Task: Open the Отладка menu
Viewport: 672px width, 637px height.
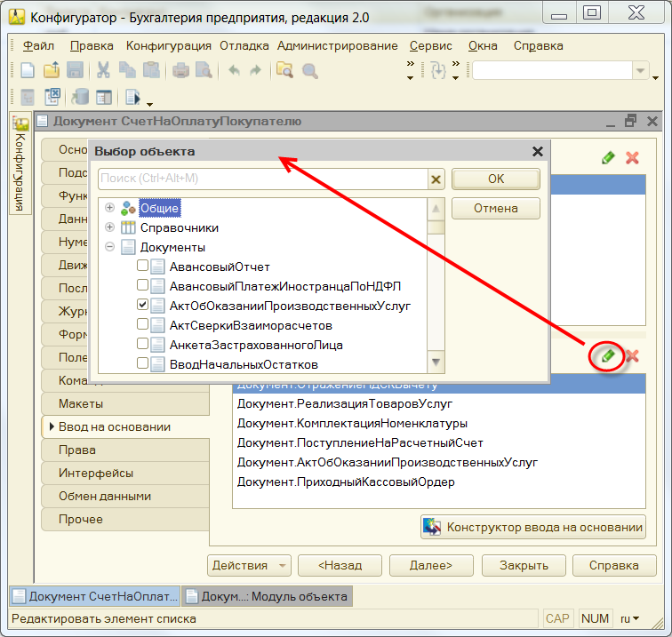Action: click(244, 46)
